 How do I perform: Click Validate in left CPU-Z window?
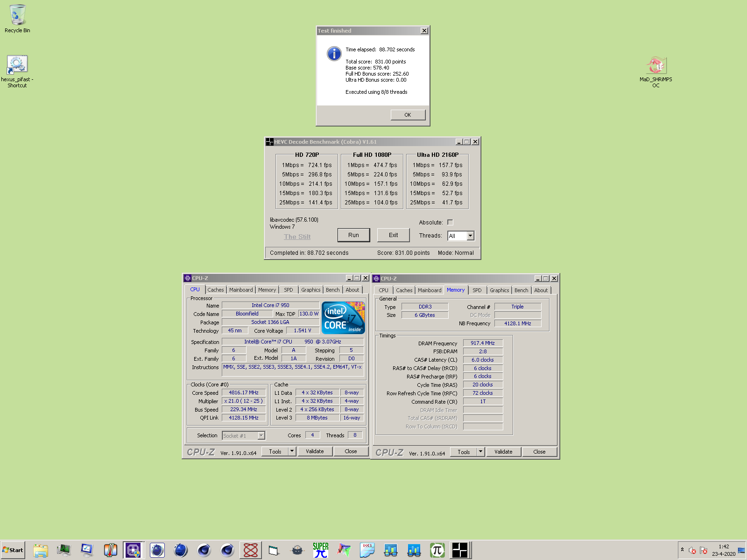pyautogui.click(x=315, y=451)
